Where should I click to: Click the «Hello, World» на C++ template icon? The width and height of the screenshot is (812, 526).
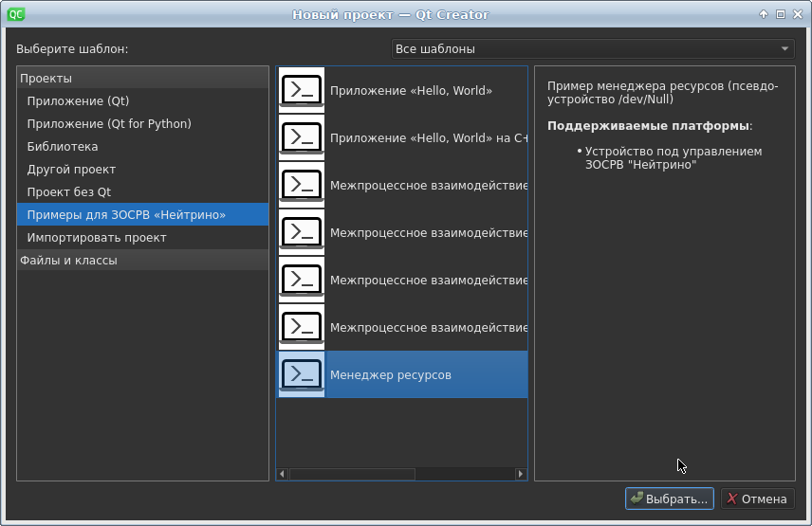click(x=302, y=137)
